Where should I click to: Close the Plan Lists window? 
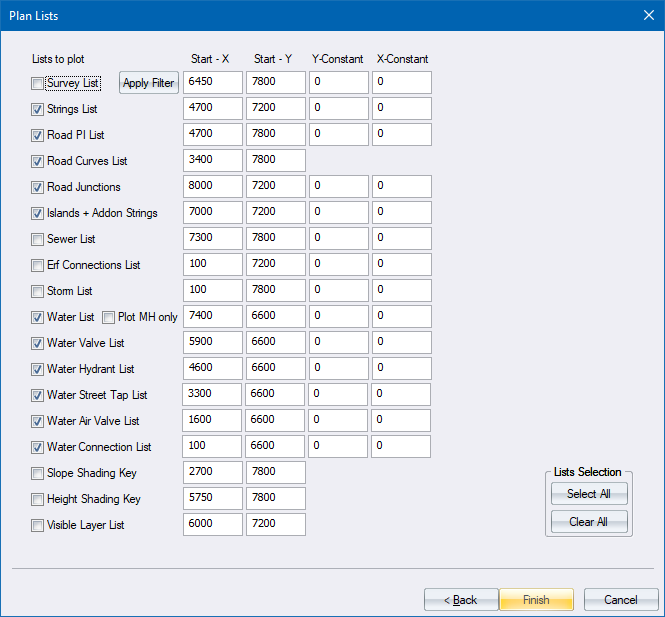pyautogui.click(x=645, y=15)
